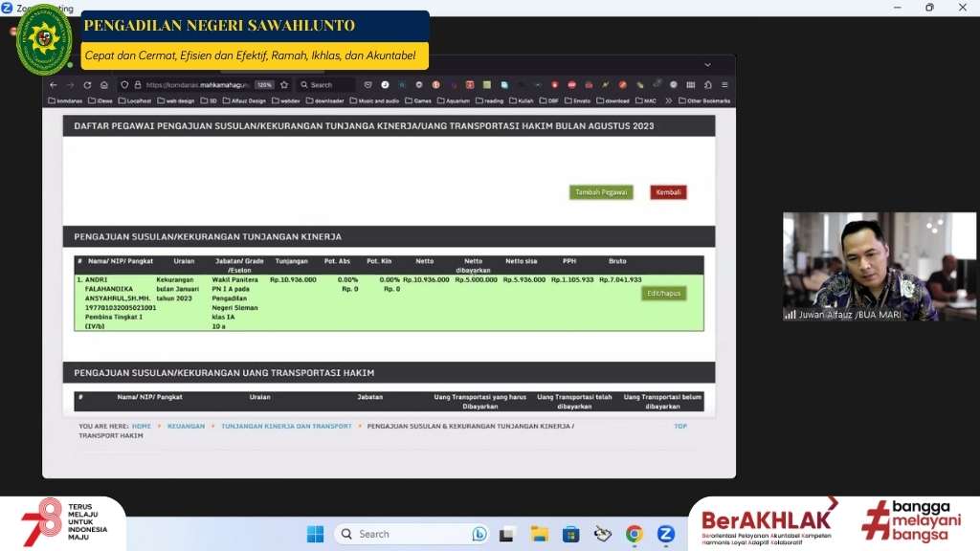Open the Other Bookmarks folder
Screen dimensions: 980x551
pos(704,100)
